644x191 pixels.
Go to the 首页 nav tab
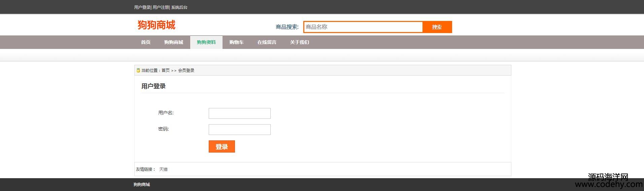pyautogui.click(x=146, y=42)
